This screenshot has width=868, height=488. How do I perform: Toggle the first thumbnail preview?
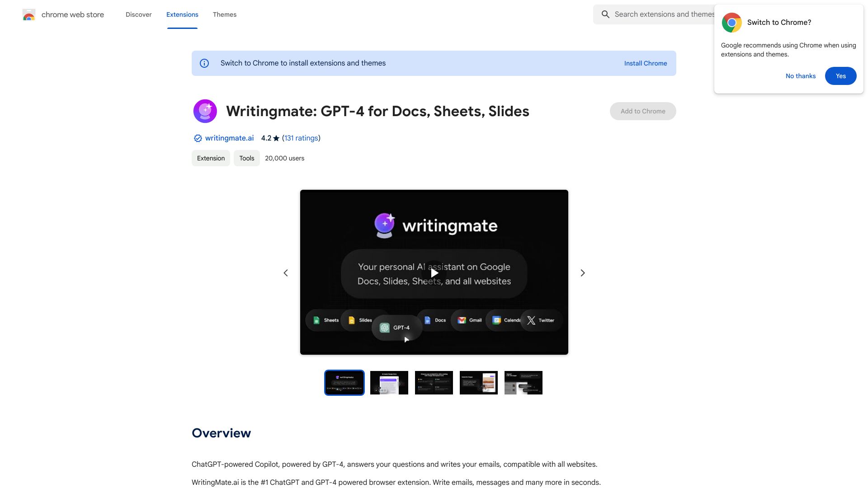click(344, 383)
